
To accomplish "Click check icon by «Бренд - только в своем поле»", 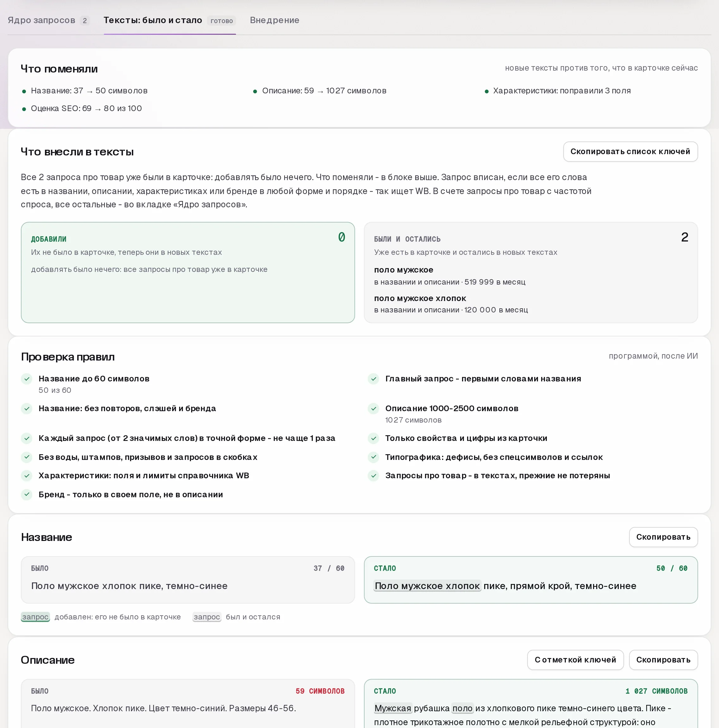I will pos(27,494).
